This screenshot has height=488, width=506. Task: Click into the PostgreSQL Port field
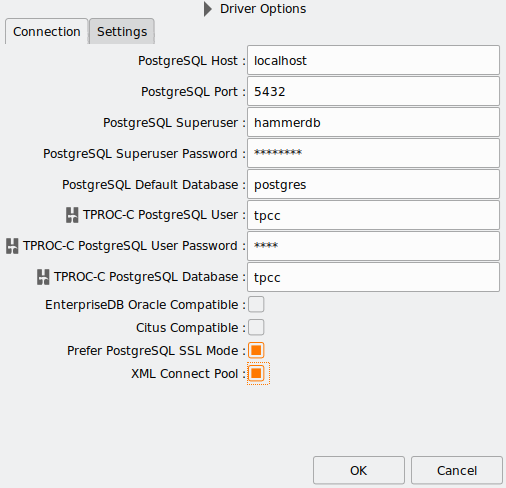tap(373, 91)
